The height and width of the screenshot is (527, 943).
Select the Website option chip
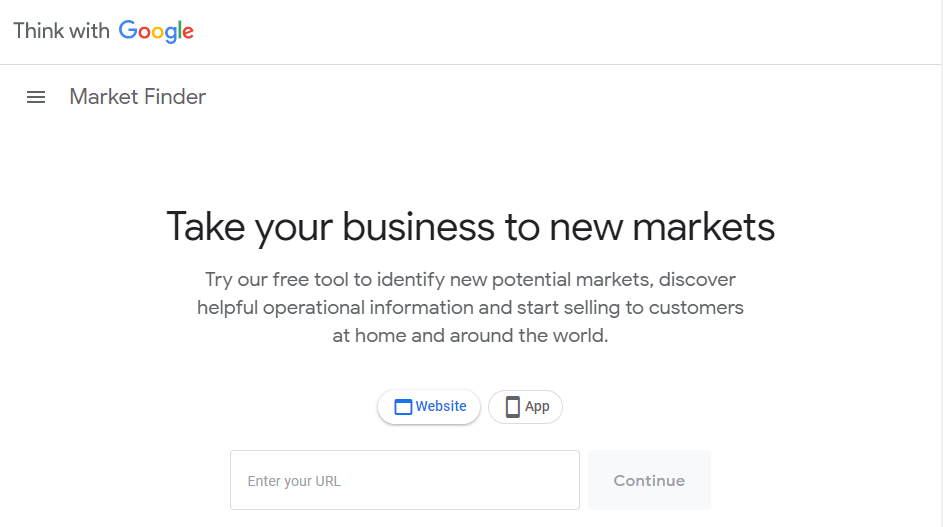pyautogui.click(x=429, y=407)
